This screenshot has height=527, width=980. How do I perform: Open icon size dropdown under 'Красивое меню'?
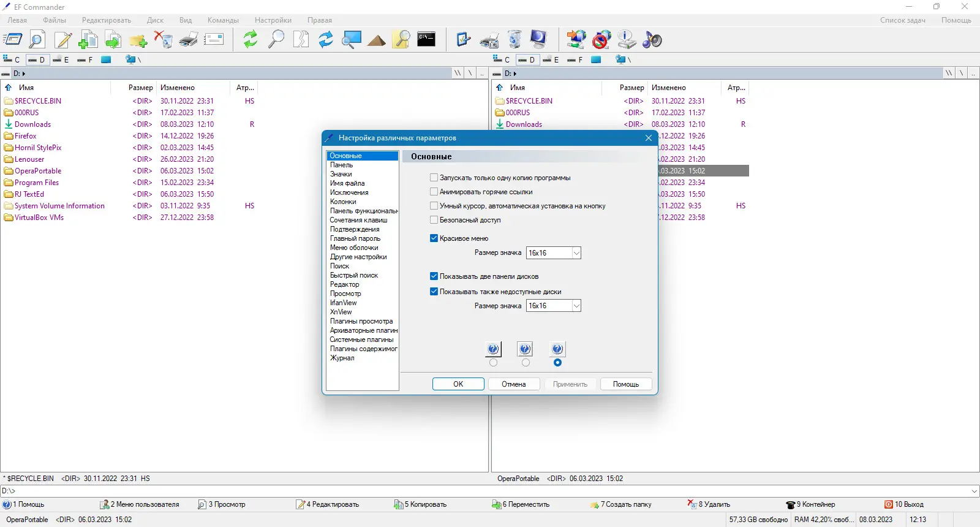(x=576, y=253)
